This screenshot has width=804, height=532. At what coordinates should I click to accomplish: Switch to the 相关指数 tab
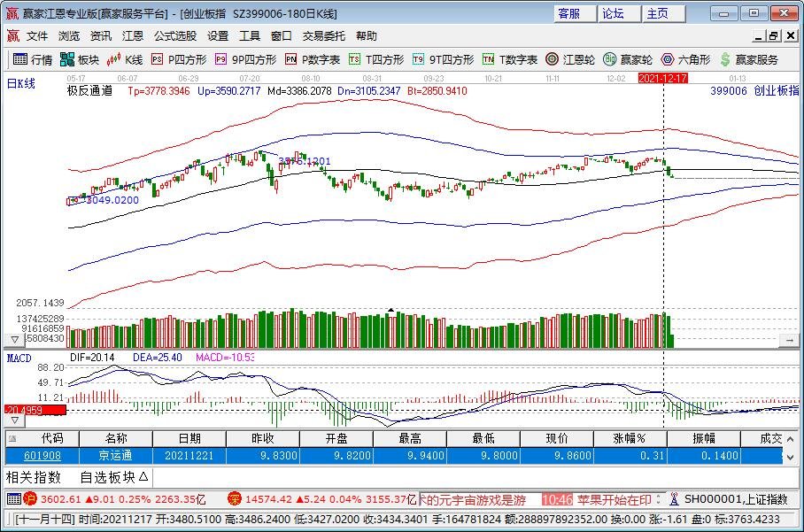pyautogui.click(x=34, y=478)
